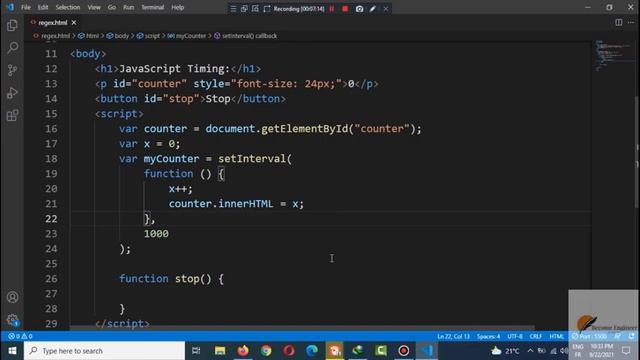Open the Run menu

click(129, 7)
